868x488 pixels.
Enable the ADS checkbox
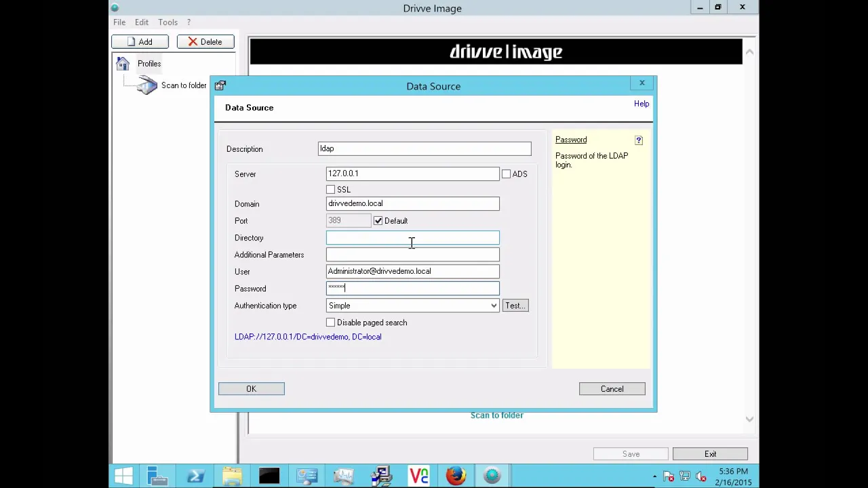tap(506, 174)
